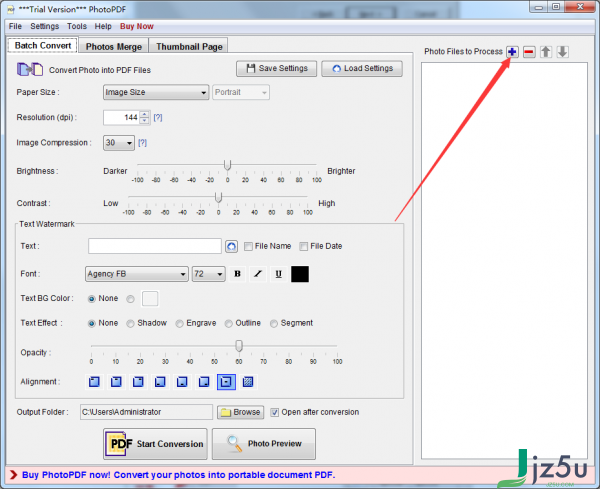The height and width of the screenshot is (489, 600).
Task: Click the watermark Text input field
Action: pyautogui.click(x=155, y=246)
